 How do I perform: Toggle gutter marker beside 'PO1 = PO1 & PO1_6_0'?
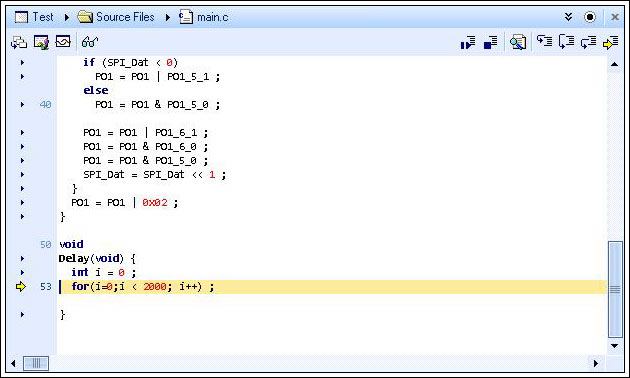pos(22,147)
